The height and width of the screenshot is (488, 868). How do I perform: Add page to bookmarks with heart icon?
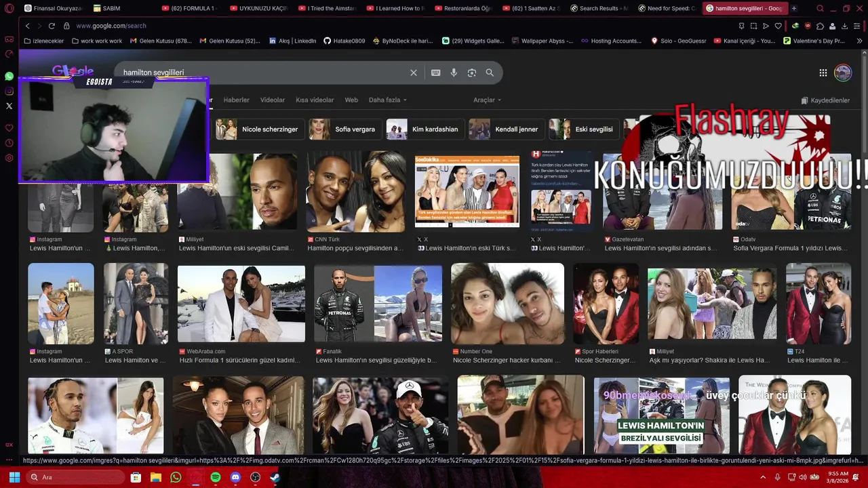click(778, 26)
